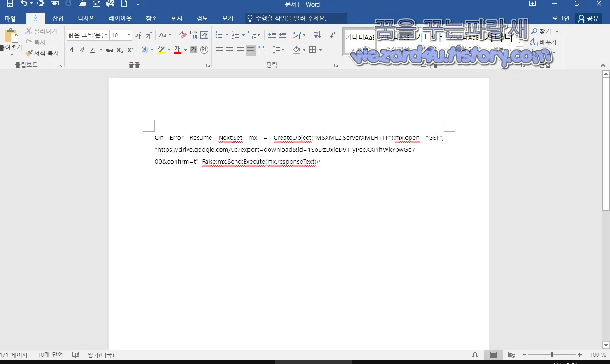Create a new blank document icon
This screenshot has width=610, height=364.
(124, 4)
